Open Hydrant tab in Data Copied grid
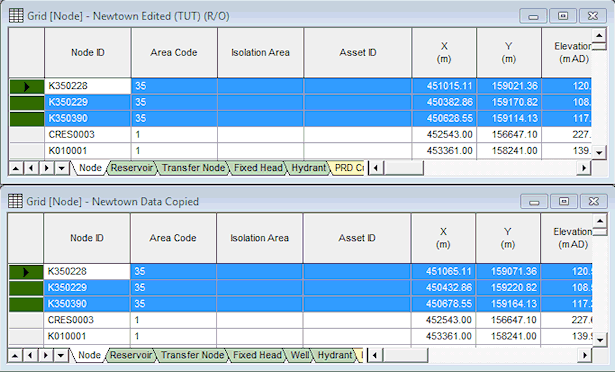The width and height of the screenshot is (615, 372). click(x=335, y=355)
